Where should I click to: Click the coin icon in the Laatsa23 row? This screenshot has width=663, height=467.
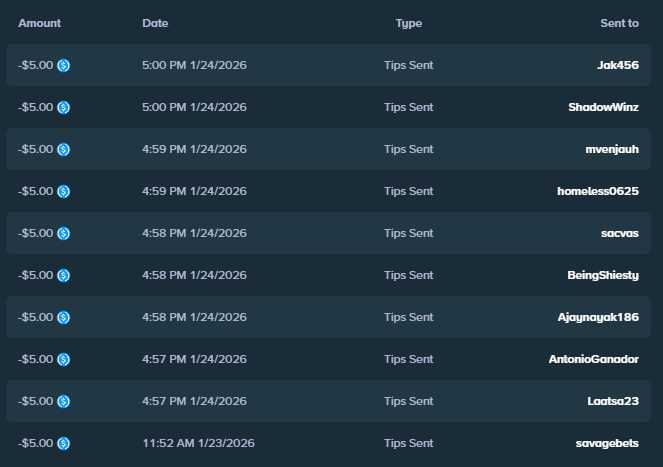click(63, 401)
